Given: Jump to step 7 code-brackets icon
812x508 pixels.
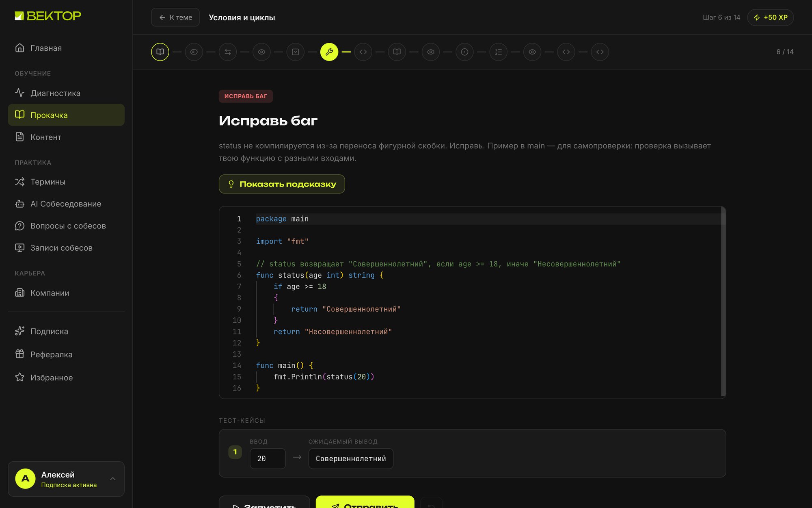Looking at the screenshot, I should (363, 52).
